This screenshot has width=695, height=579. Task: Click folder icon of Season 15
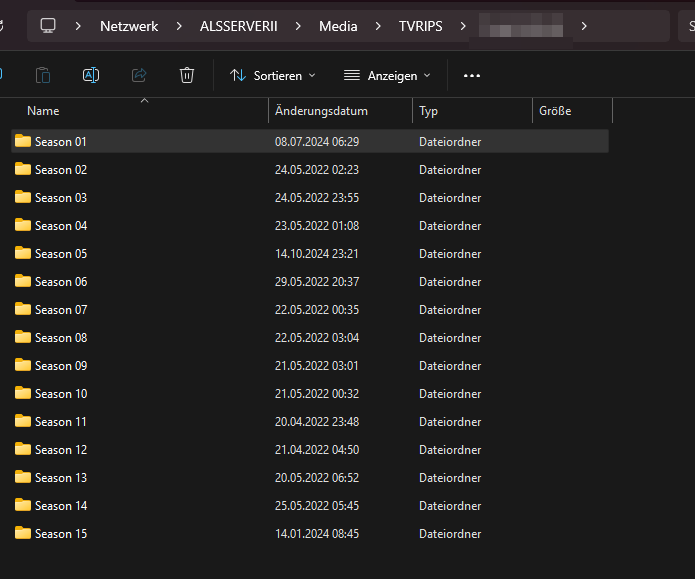(x=23, y=533)
